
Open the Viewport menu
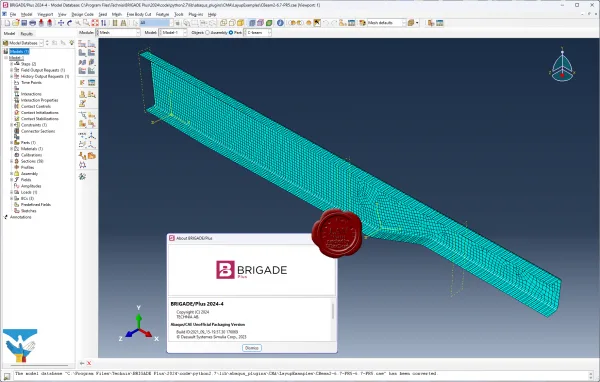tap(45, 15)
